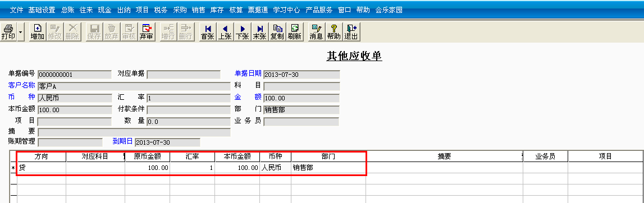Viewport: 644px width, 203px height.
Task: Click the 对应科目 column header
Action: (x=95, y=156)
